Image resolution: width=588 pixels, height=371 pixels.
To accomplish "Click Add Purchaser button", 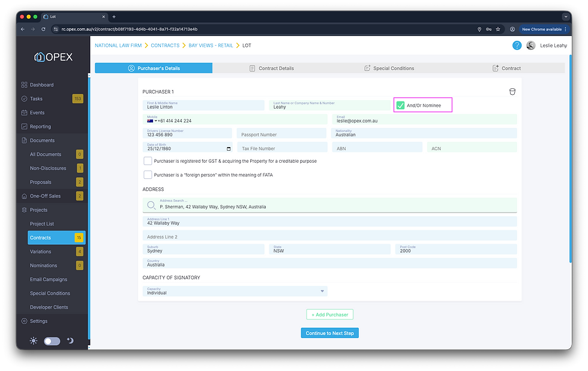I will click(x=329, y=315).
